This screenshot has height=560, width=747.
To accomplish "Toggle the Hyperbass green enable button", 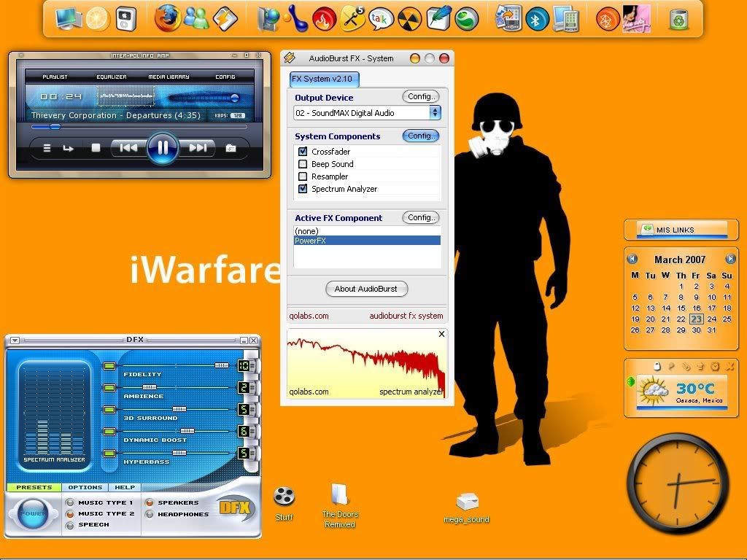I will [109, 454].
